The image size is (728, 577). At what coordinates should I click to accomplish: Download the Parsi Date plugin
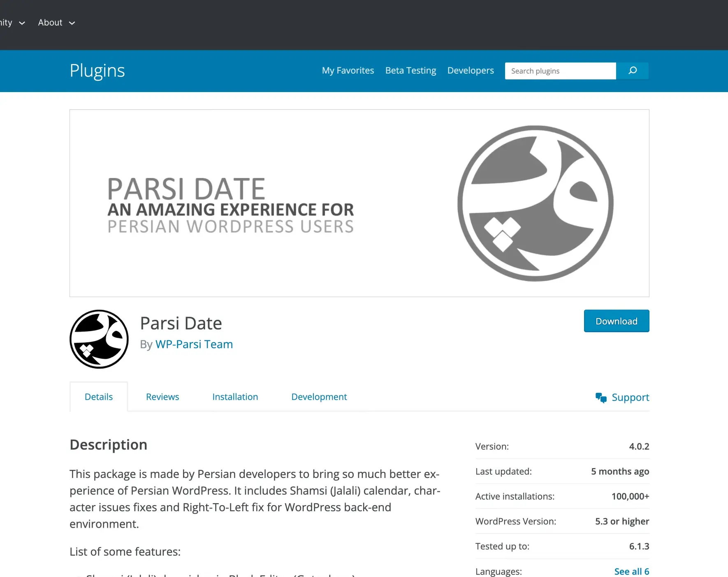(x=616, y=321)
